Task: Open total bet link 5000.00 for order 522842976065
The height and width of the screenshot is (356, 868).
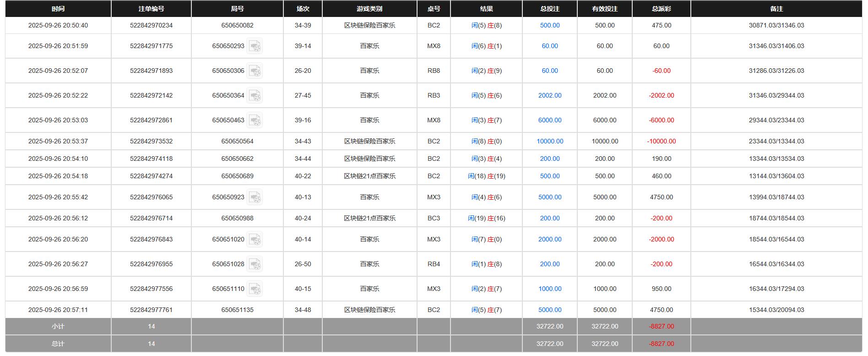Action: coord(550,197)
